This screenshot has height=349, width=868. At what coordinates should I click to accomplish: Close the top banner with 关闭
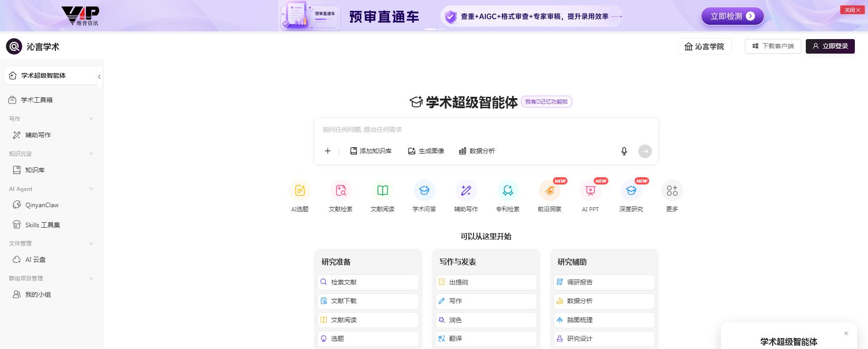[852, 10]
